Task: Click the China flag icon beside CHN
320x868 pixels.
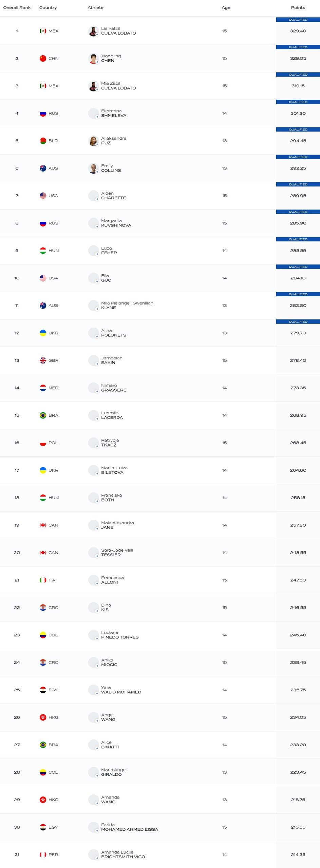Action: pyautogui.click(x=43, y=58)
